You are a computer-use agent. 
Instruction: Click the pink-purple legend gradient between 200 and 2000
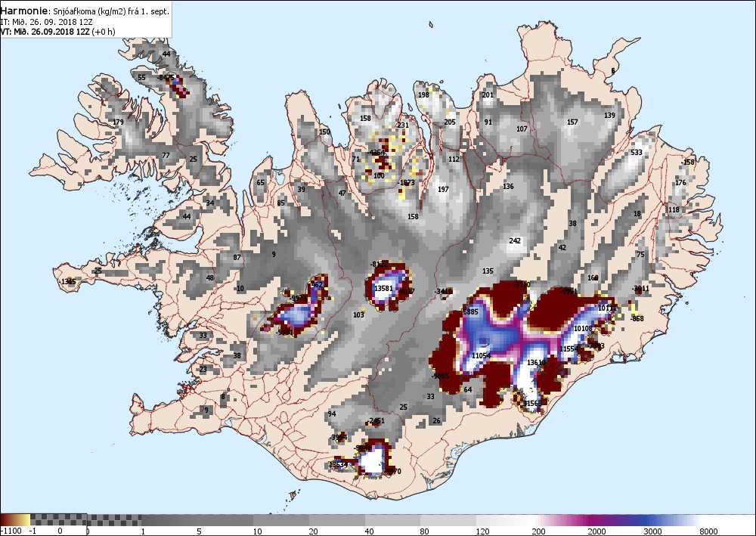click(561, 519)
